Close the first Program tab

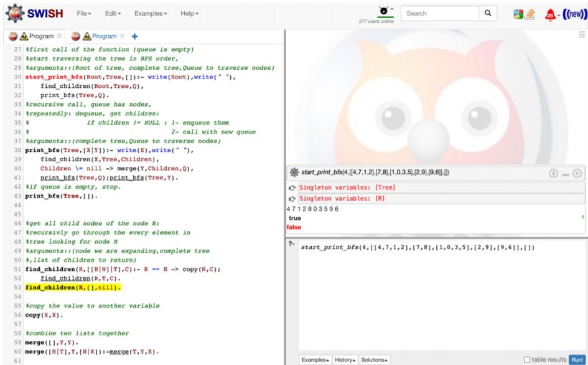pos(59,36)
